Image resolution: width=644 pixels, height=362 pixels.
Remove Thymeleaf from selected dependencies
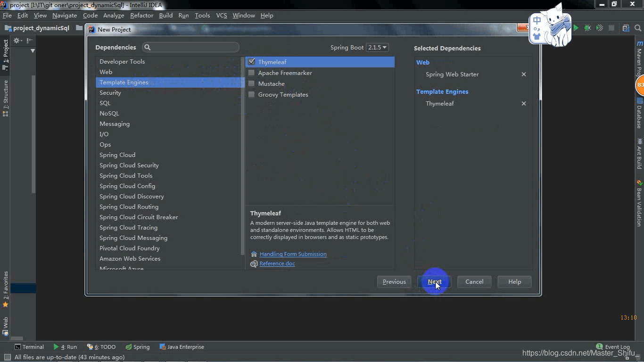(524, 104)
